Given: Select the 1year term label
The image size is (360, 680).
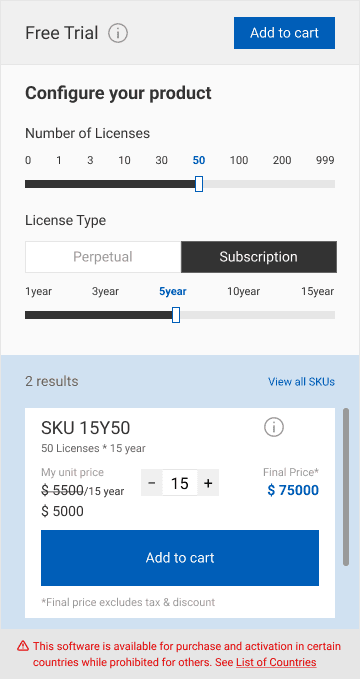Looking at the screenshot, I should click(39, 291).
